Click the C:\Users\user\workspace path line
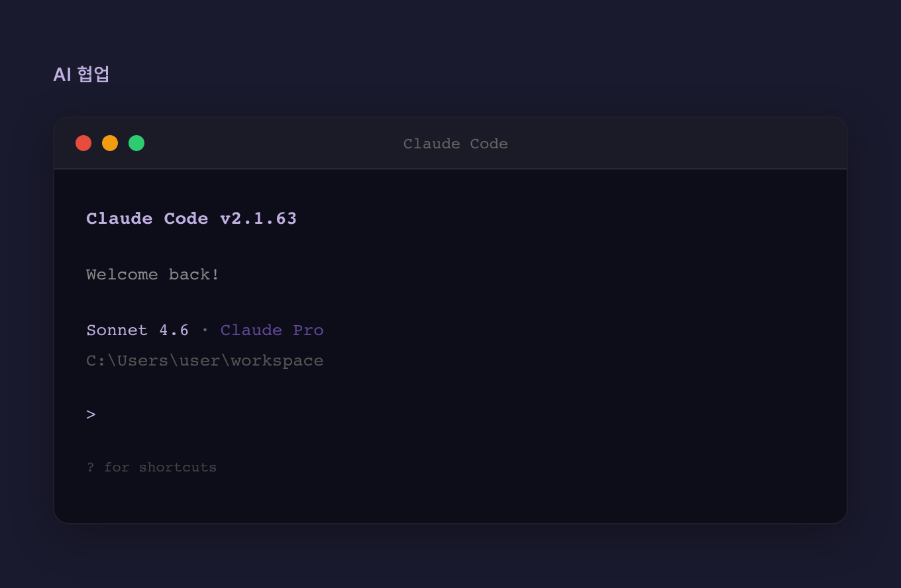This screenshot has width=901, height=588. pyautogui.click(x=205, y=361)
